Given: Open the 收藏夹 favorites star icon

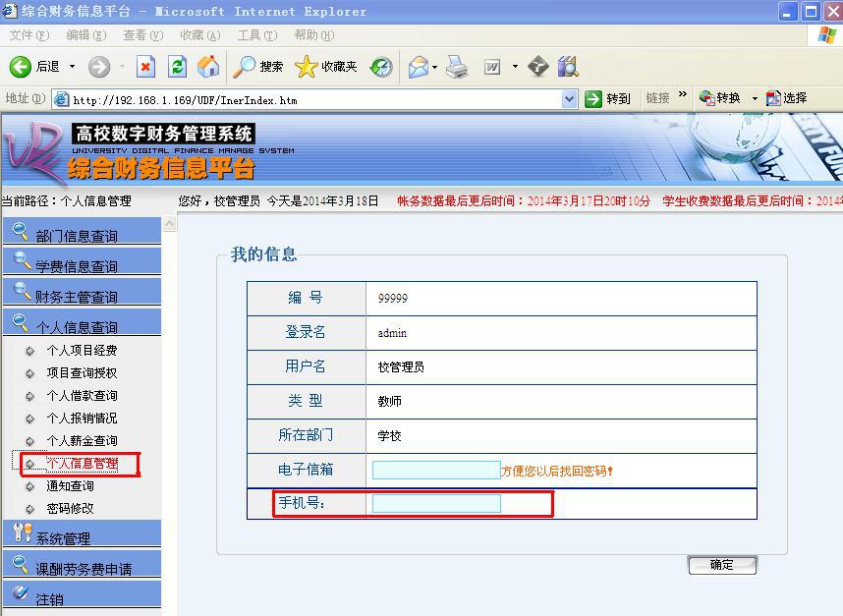Looking at the screenshot, I should [x=307, y=67].
